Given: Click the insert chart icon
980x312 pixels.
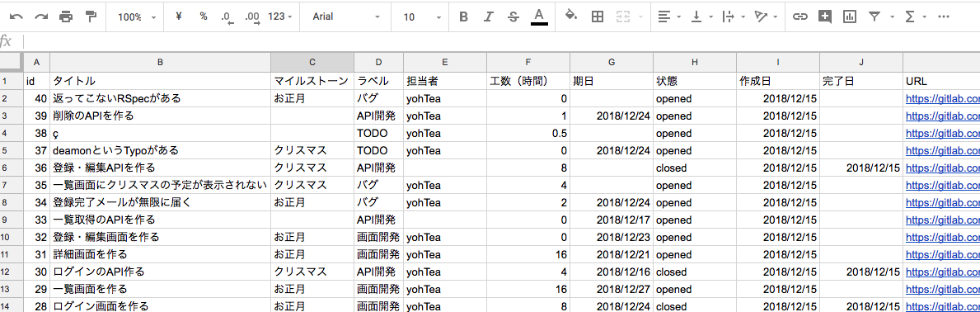Looking at the screenshot, I should point(850,17).
